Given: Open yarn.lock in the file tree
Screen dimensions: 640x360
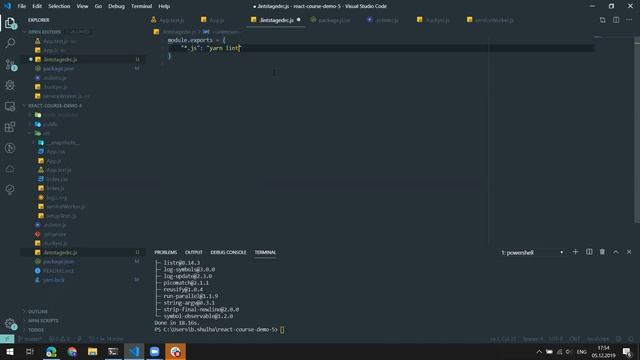Looking at the screenshot, I should coord(53,280).
